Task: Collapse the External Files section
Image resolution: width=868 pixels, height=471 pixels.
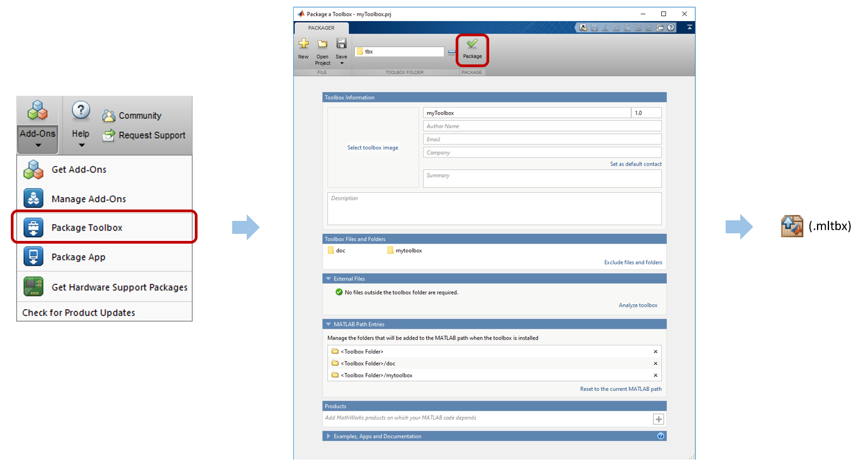Action: (328, 279)
